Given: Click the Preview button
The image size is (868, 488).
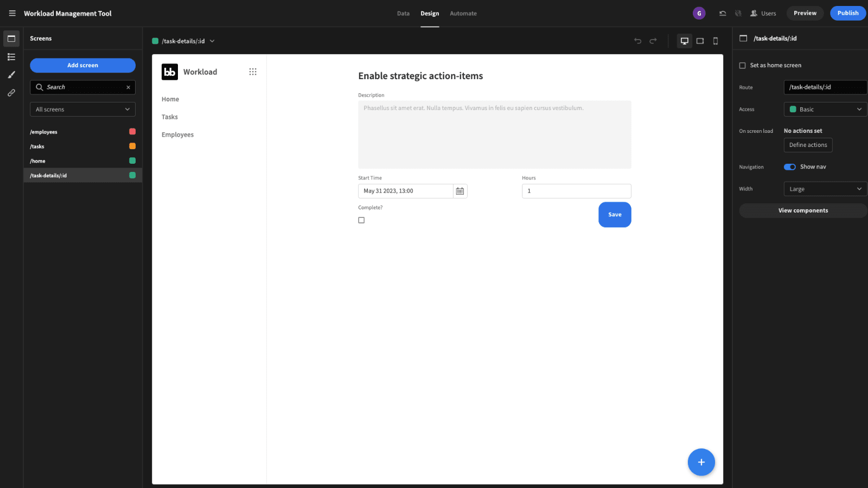Looking at the screenshot, I should tap(805, 13).
